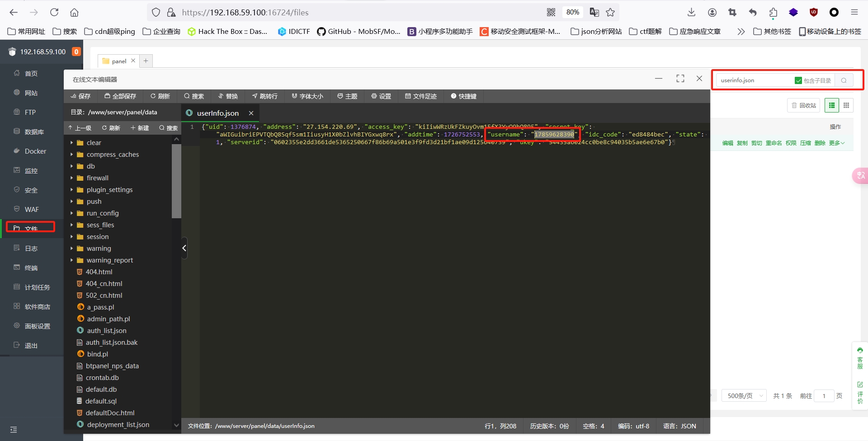
Task: Expand the push folder
Action: pos(71,201)
